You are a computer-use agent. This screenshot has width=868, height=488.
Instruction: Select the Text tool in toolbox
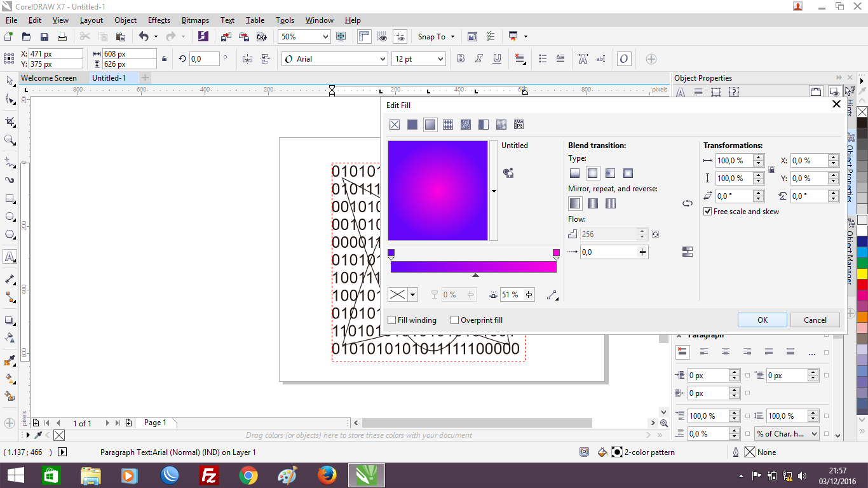tap(10, 257)
